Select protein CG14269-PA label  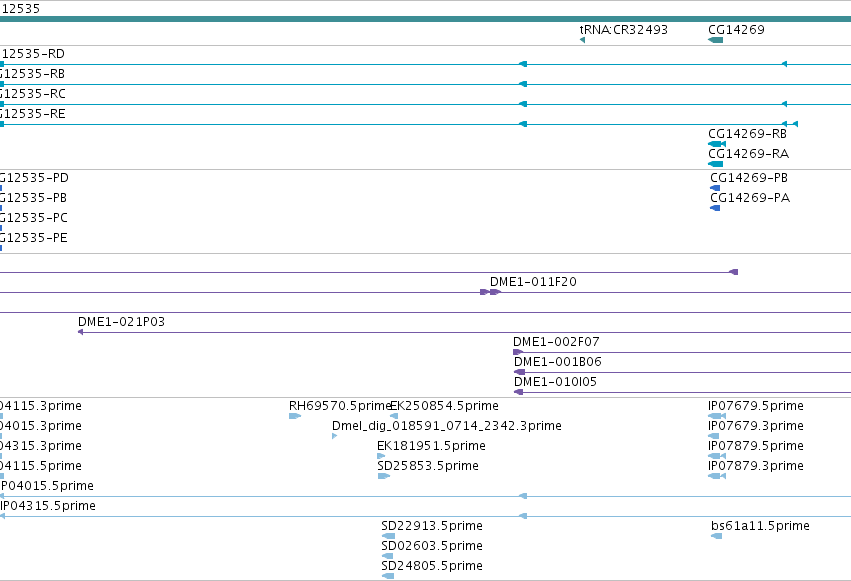(750, 197)
